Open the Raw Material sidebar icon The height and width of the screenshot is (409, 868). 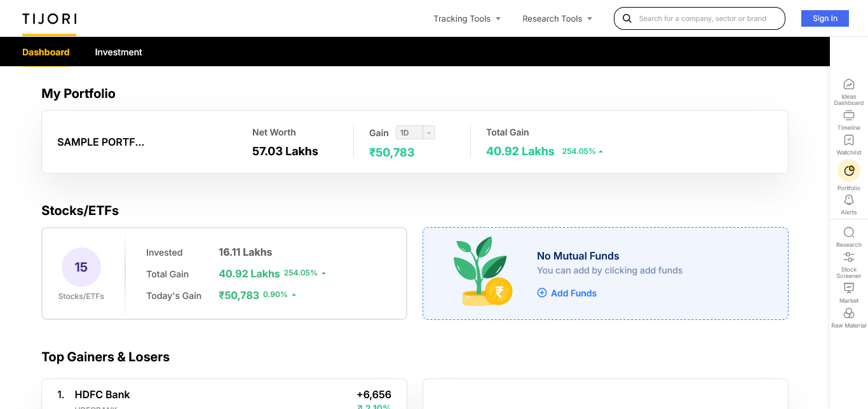click(x=849, y=314)
